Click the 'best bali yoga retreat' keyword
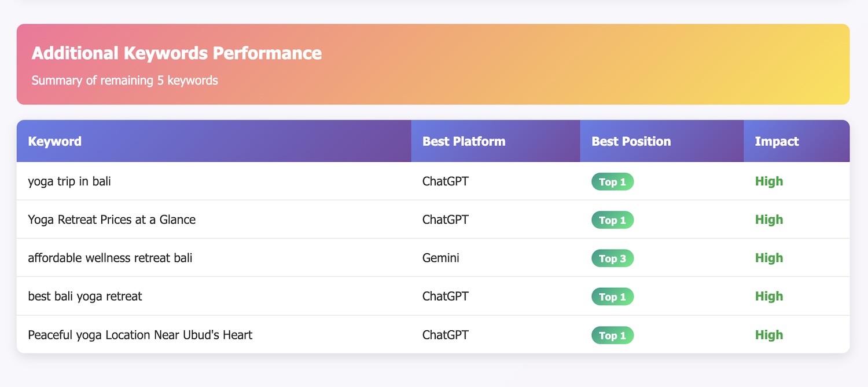Screen dimensions: 868x387 pos(85,296)
